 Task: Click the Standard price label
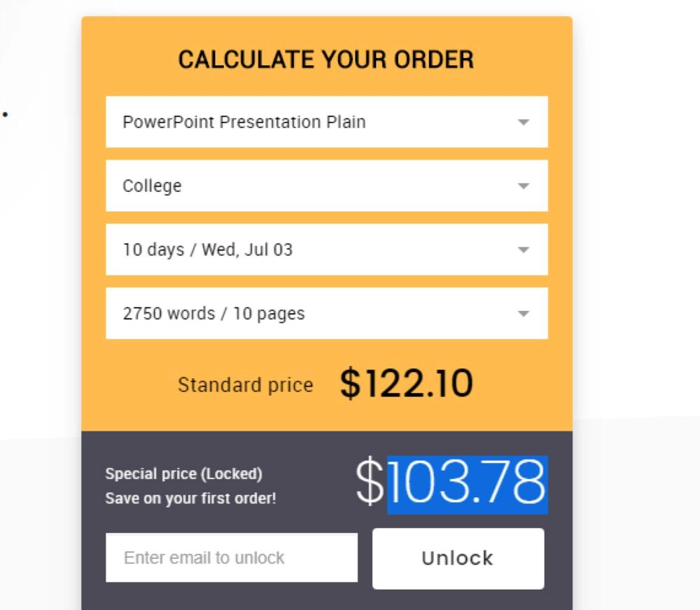pos(245,385)
